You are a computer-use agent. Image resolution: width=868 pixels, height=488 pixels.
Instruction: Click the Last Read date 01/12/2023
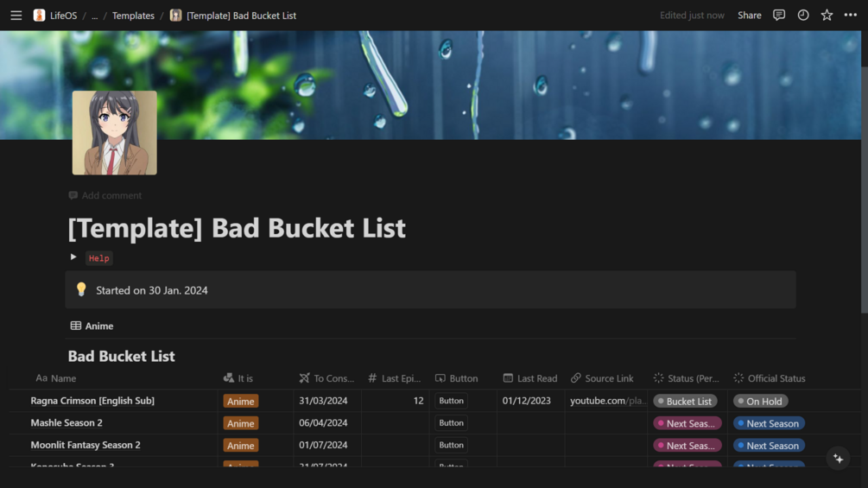[x=527, y=401]
